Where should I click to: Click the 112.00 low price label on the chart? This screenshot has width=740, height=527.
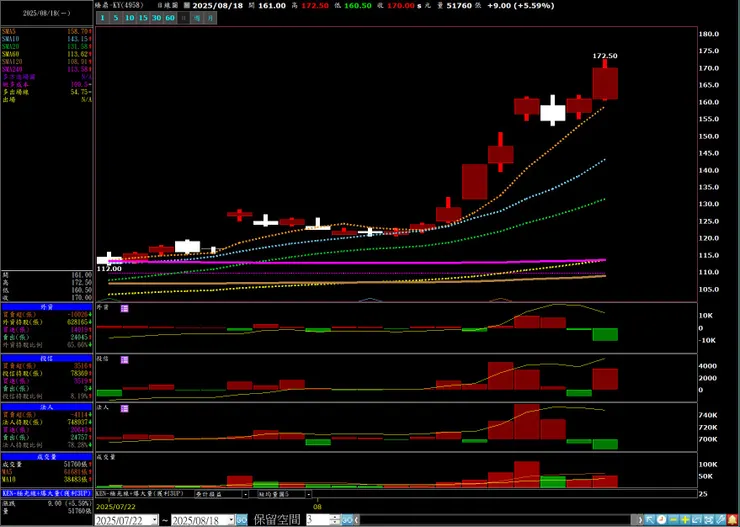[x=109, y=268]
